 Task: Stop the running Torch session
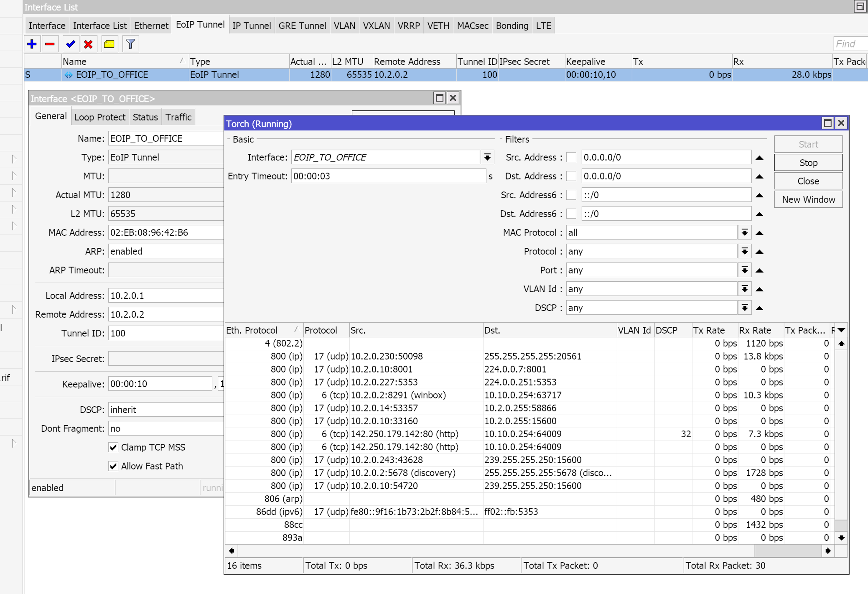click(x=808, y=162)
